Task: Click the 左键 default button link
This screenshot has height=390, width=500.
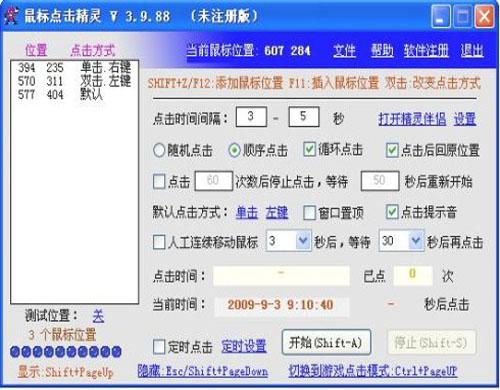Action: point(277,212)
